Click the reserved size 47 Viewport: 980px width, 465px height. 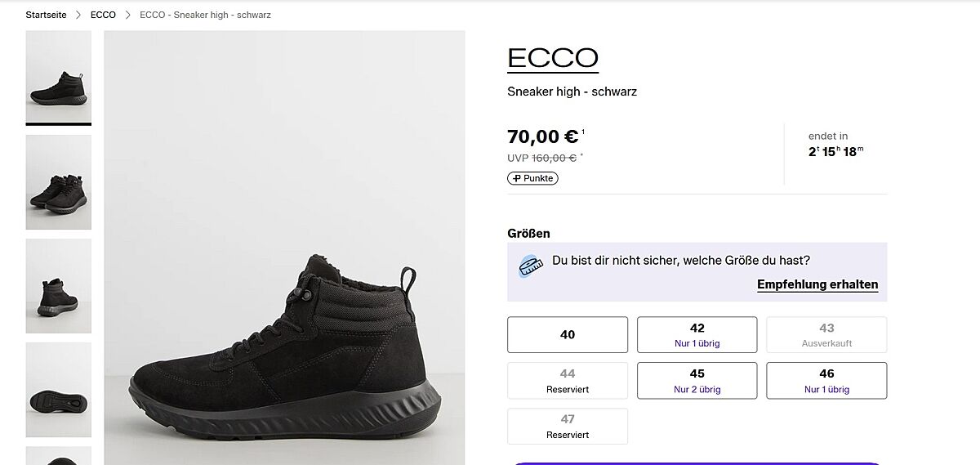[x=568, y=426]
